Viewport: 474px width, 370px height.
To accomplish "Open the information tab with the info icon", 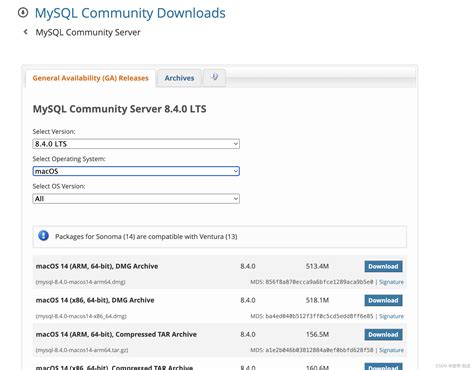I will [214, 78].
